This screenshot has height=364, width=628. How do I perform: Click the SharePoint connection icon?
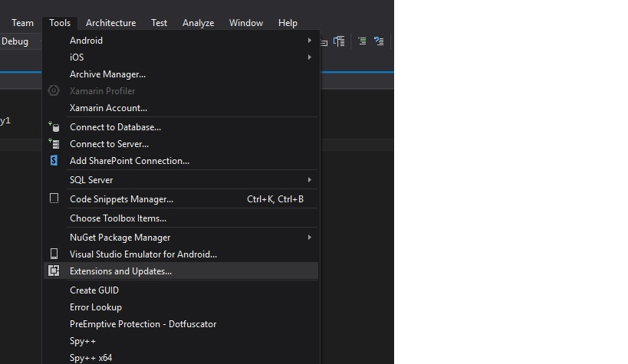coord(54,161)
